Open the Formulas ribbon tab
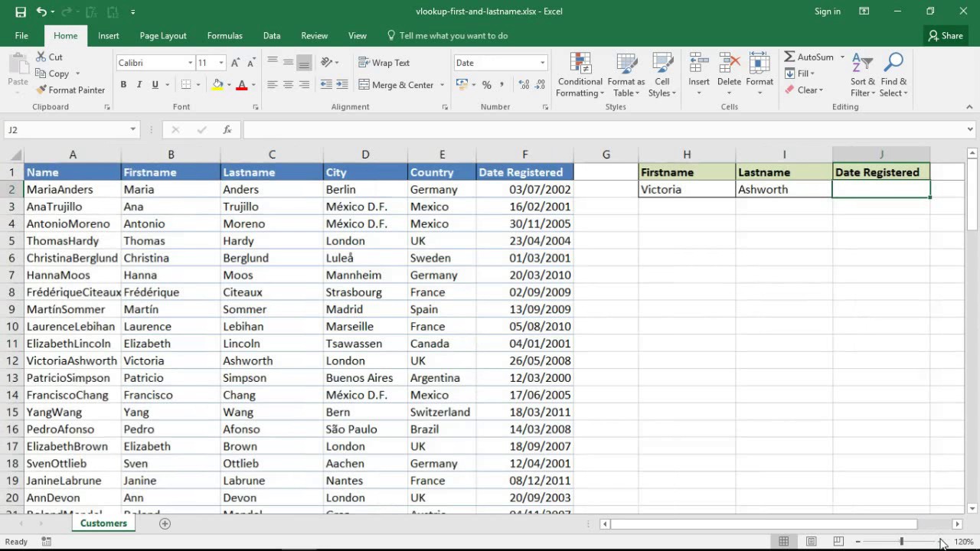Screen dimensions: 980x551 pyautogui.click(x=224, y=35)
